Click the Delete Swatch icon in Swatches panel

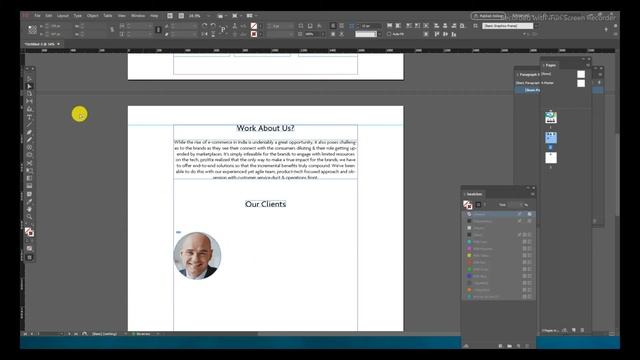[527, 346]
